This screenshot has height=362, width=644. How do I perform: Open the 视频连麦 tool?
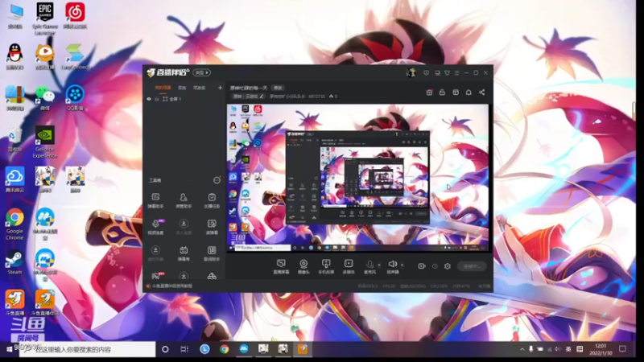(155, 227)
